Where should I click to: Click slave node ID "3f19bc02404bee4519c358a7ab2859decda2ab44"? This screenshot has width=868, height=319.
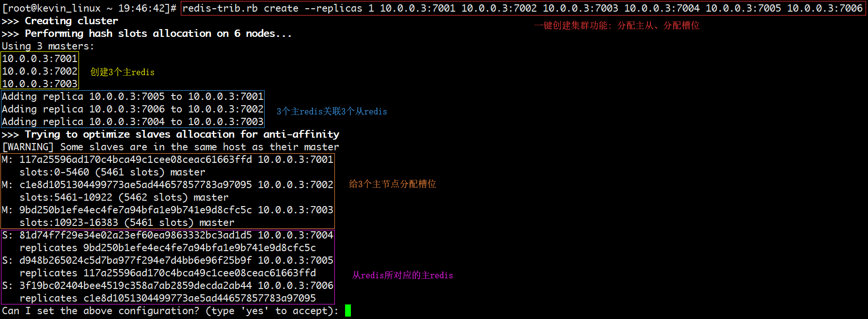point(136,286)
